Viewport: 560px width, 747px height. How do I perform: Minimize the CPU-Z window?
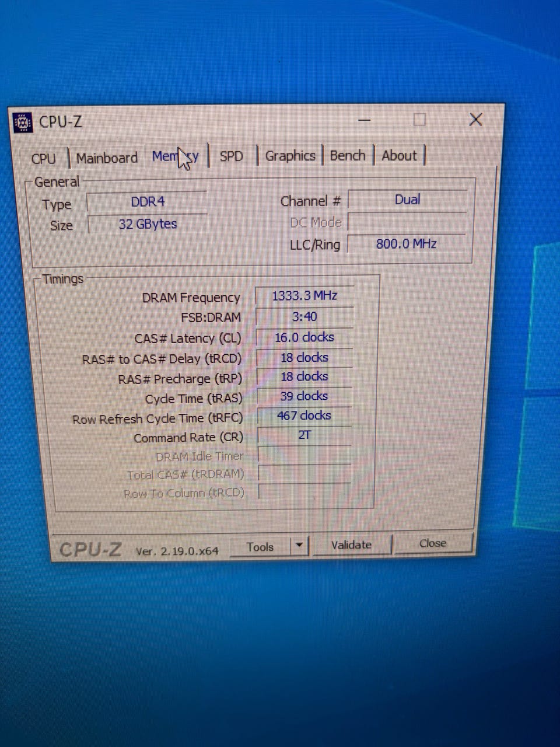coord(365,121)
